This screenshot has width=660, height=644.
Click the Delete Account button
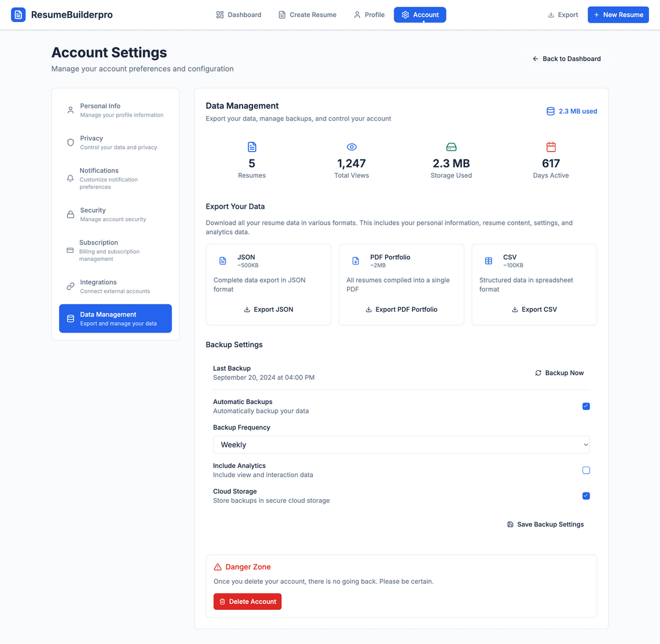click(x=248, y=601)
